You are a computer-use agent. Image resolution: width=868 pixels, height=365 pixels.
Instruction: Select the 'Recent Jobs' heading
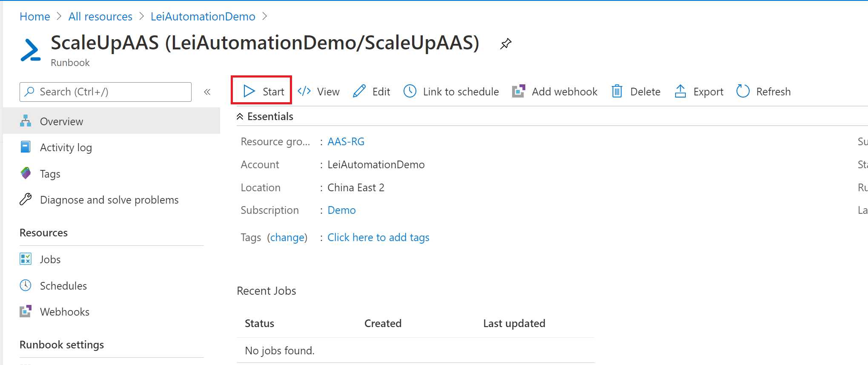266,291
